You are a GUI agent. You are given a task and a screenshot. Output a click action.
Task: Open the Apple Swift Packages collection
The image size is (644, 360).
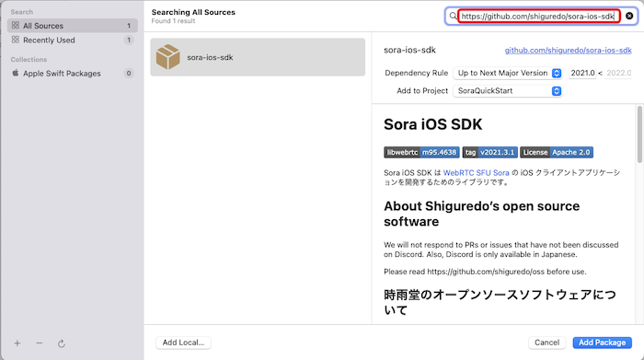point(73,73)
